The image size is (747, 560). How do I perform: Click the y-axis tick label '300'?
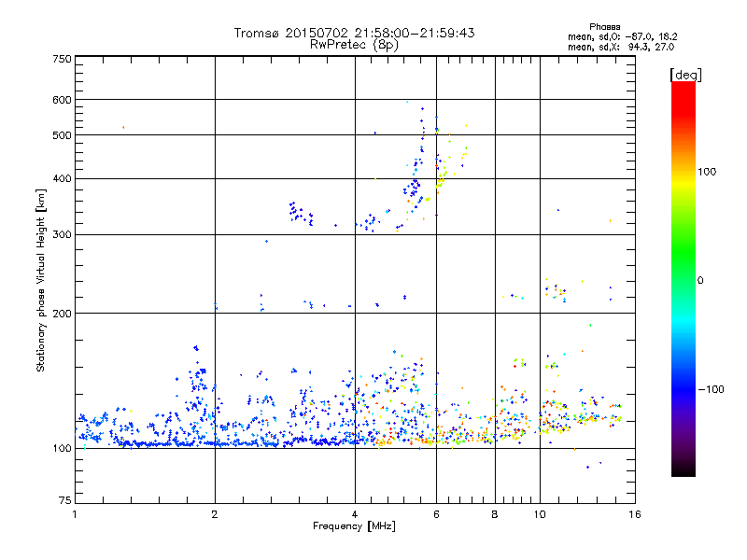coord(62,235)
